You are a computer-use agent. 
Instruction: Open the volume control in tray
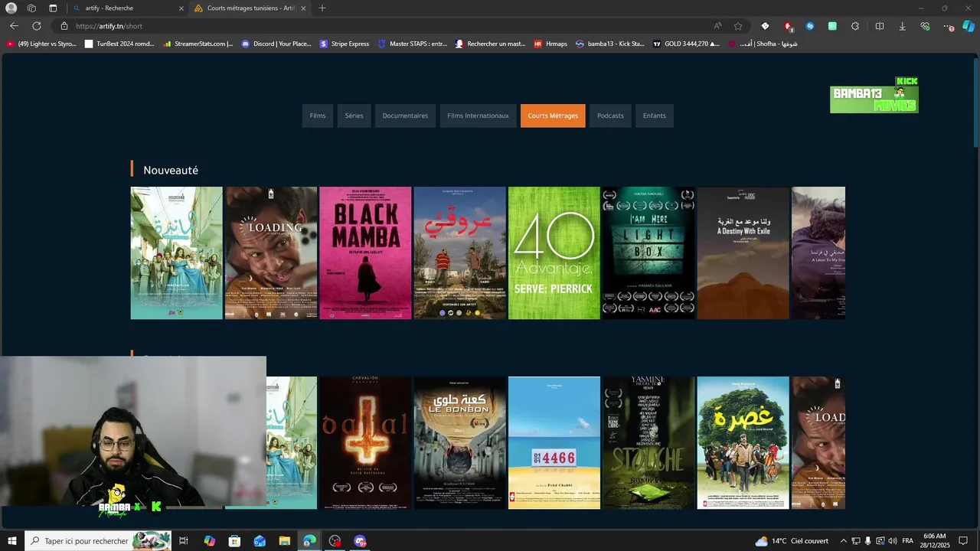click(893, 541)
